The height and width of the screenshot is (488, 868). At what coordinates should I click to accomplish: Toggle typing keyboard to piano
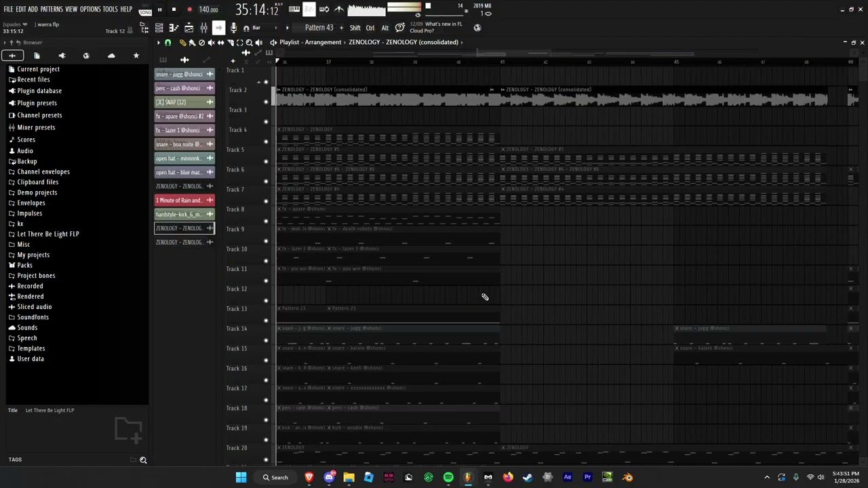pos(294,9)
